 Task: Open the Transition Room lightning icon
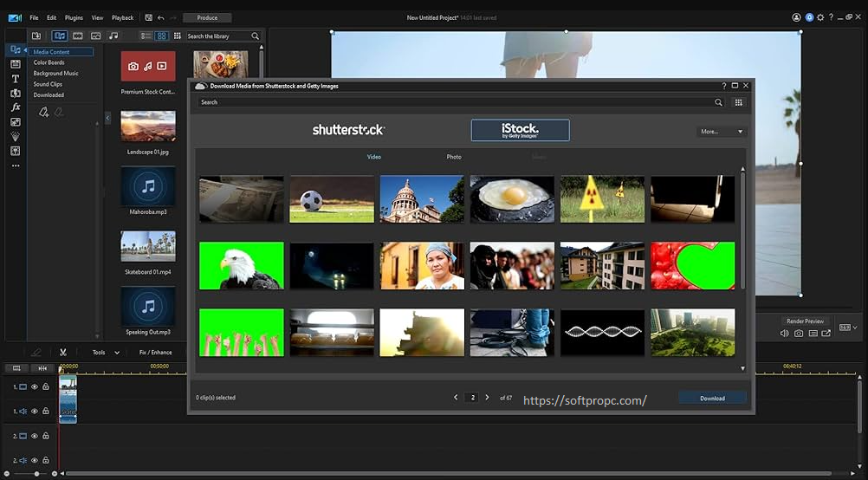click(16, 93)
